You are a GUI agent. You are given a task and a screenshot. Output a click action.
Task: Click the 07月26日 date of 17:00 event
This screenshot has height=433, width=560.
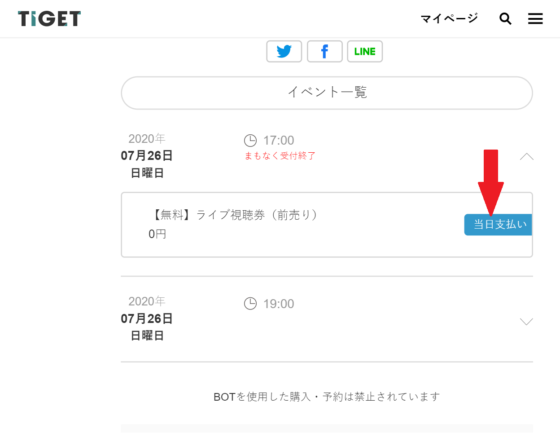click(x=147, y=156)
